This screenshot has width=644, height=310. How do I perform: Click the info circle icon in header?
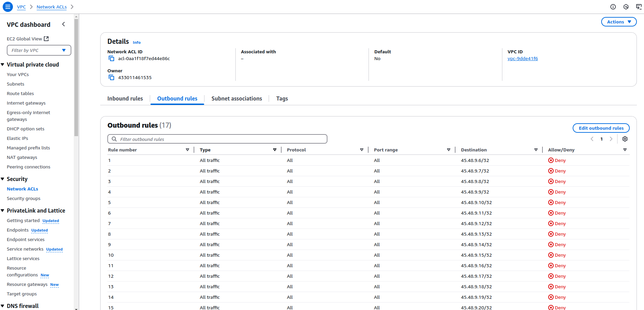point(613,7)
